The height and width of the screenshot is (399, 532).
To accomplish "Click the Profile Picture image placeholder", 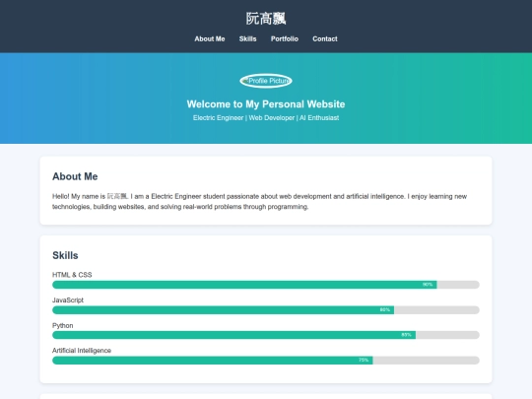I will [266, 81].
